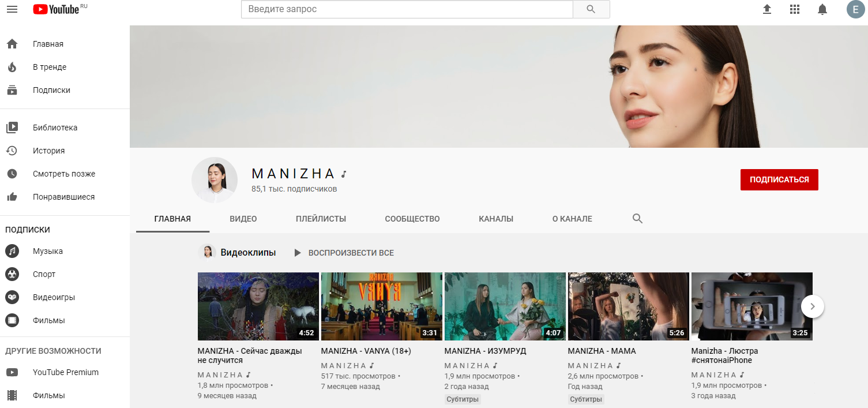Image resolution: width=868 pixels, height=408 pixels.
Task: Open Фильмы under Другие возможности
Action: click(x=65, y=395)
